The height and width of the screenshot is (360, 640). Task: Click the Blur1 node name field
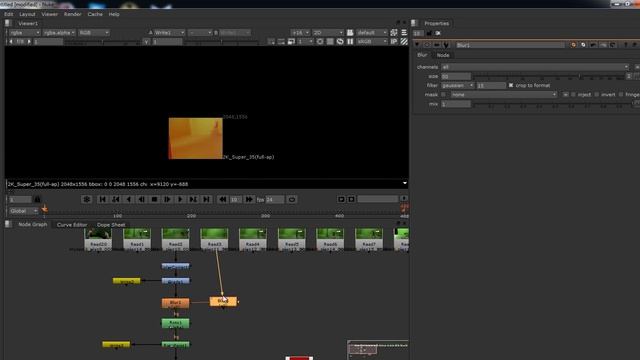[x=510, y=45]
